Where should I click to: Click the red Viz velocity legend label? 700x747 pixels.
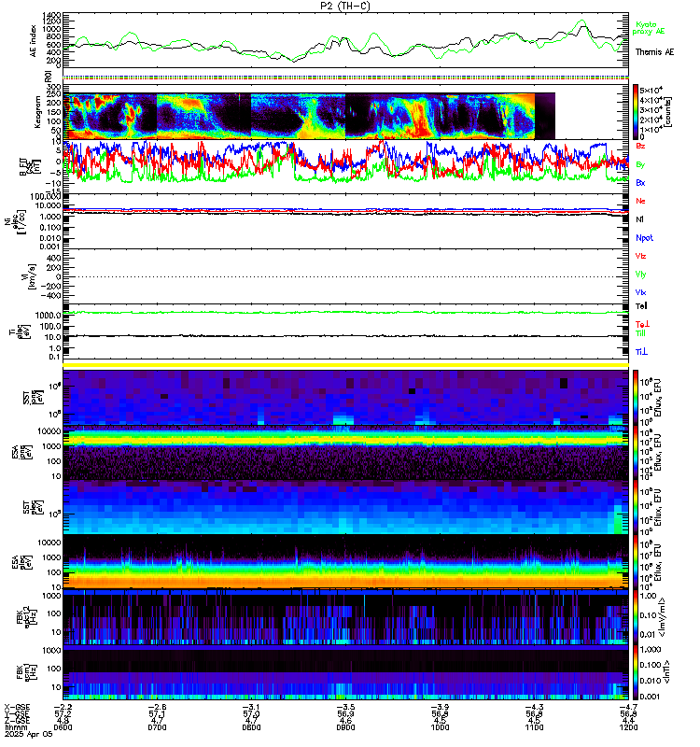tap(640, 256)
